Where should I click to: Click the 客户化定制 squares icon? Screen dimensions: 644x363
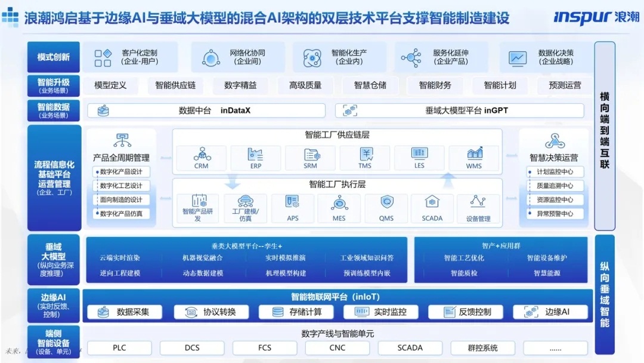coord(103,58)
